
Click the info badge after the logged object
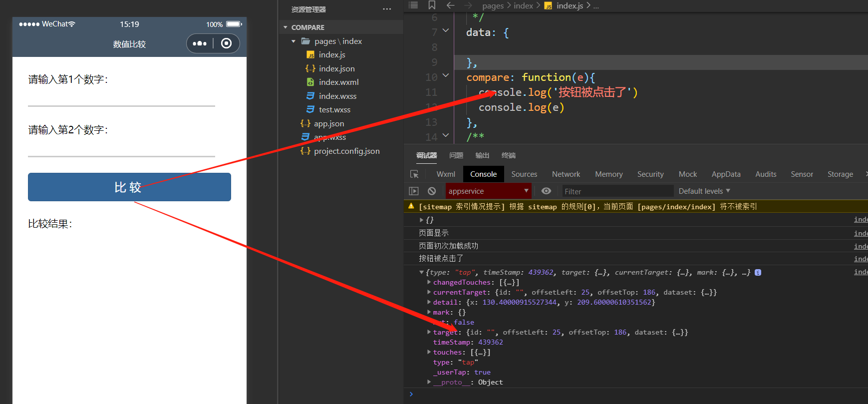(758, 272)
